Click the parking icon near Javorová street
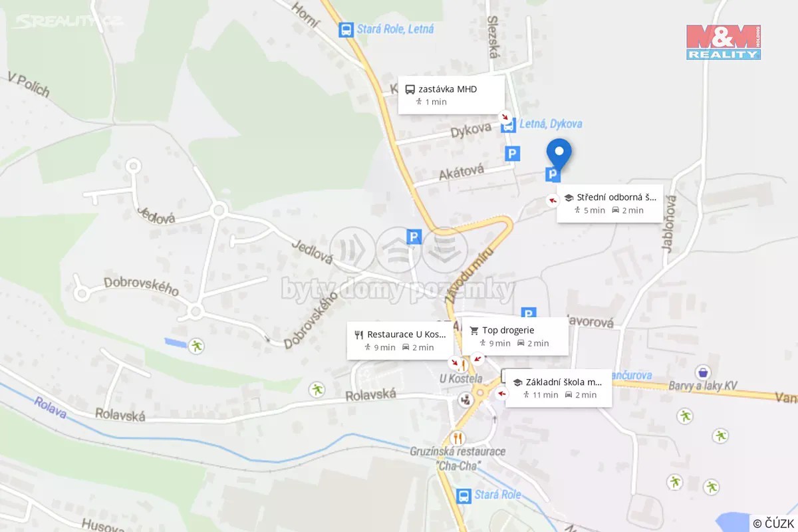The height and width of the screenshot is (532, 798). pyautogui.click(x=529, y=313)
